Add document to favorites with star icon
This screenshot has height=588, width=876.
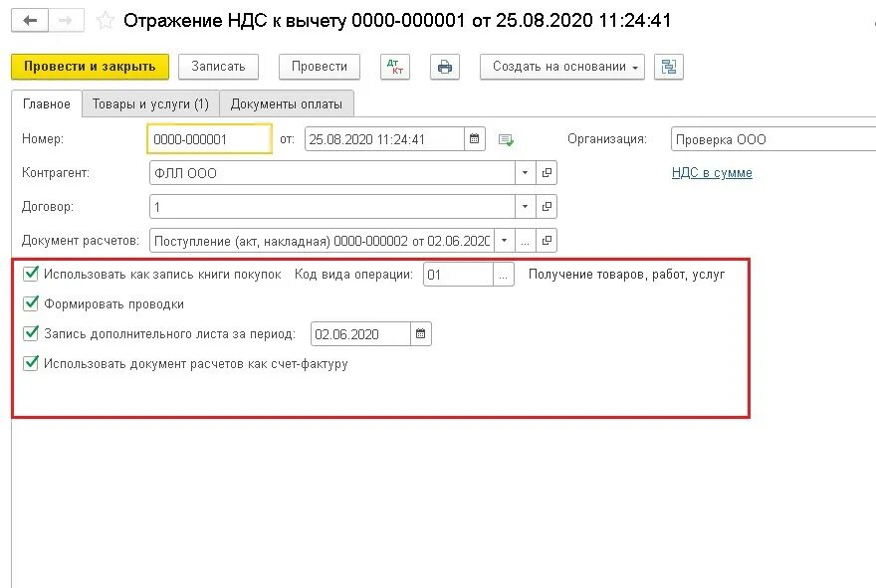click(x=106, y=21)
